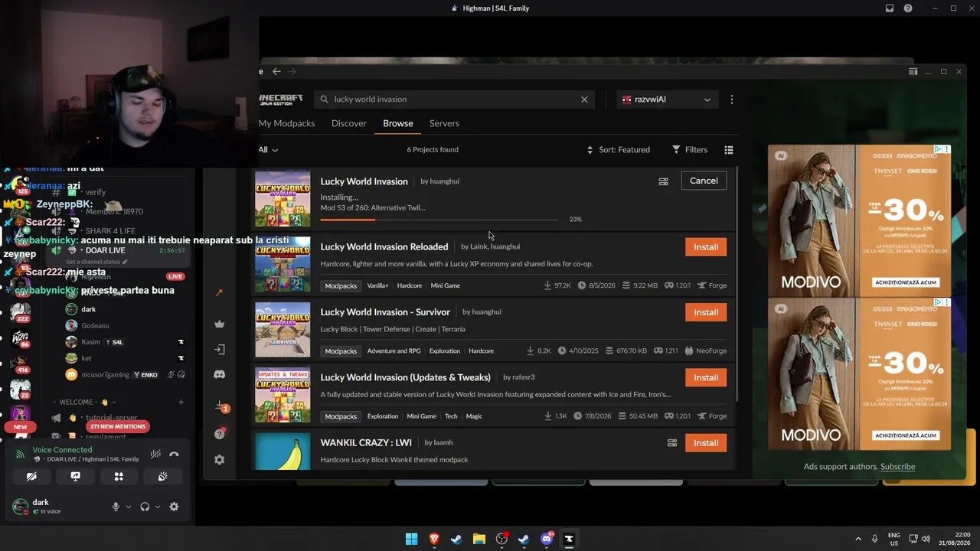The height and width of the screenshot is (551, 980).
Task: Switch to the Discover tab
Action: [349, 123]
